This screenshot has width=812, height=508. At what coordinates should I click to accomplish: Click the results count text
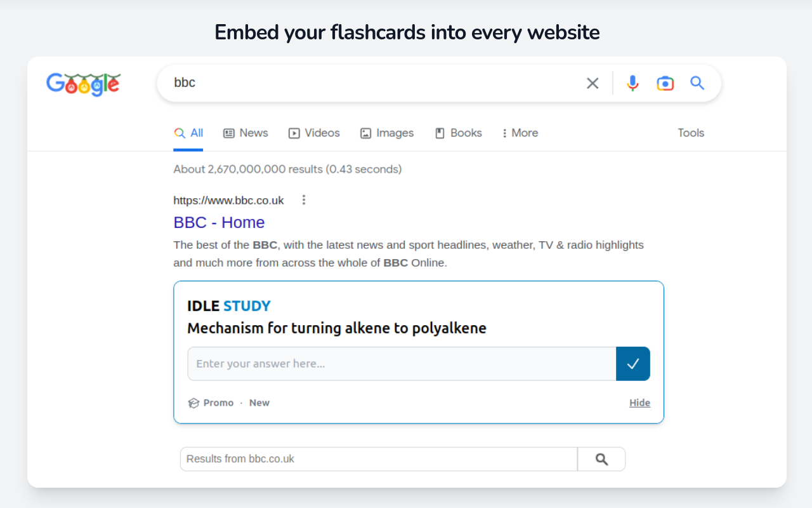(287, 169)
